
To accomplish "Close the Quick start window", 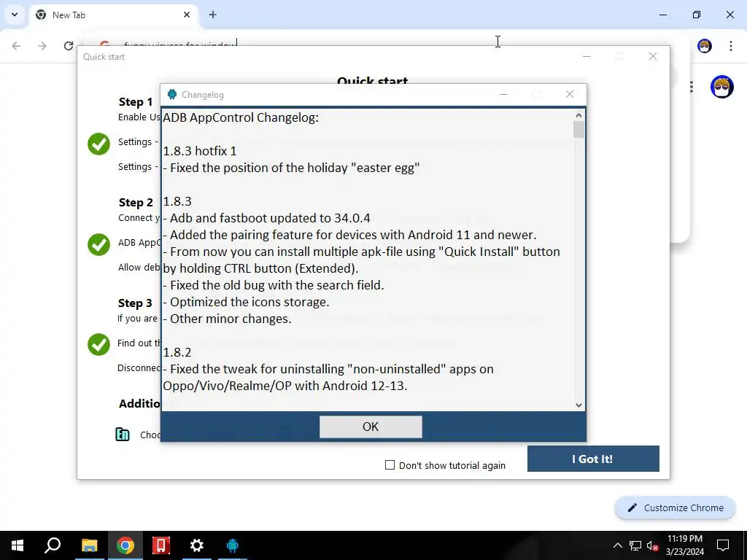I will (x=653, y=56).
